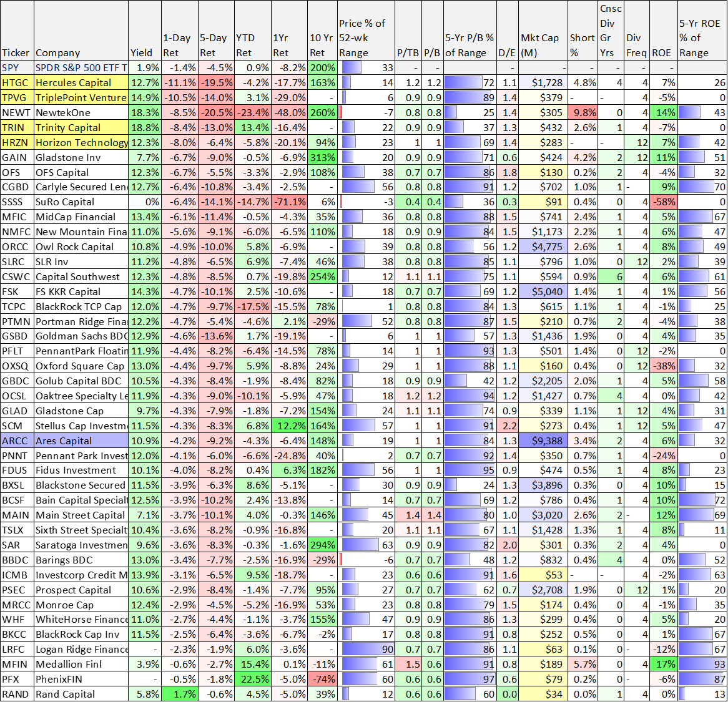Viewport: 728px width, 702px height.
Task: Select the Cnsc Div Gr Yrs header
Action: pos(611,30)
